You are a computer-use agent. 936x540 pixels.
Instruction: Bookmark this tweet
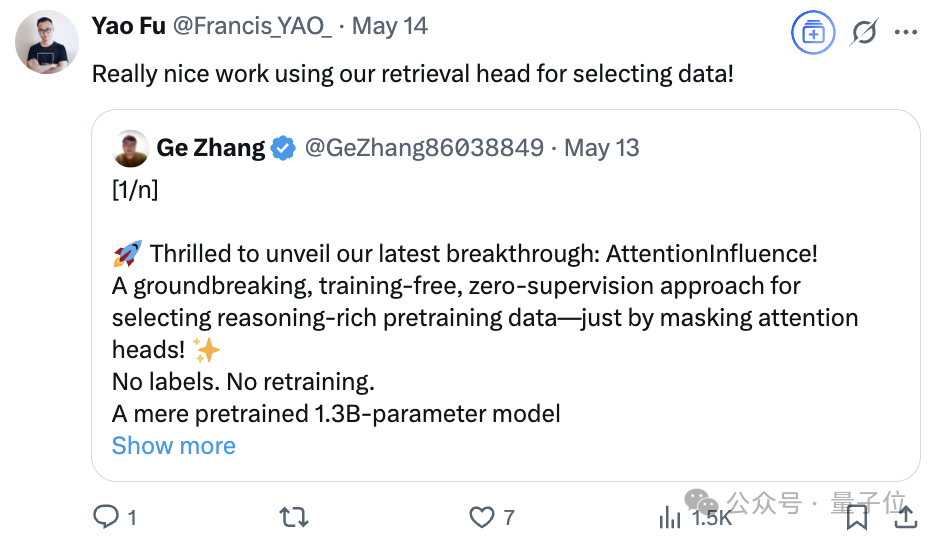(x=857, y=517)
